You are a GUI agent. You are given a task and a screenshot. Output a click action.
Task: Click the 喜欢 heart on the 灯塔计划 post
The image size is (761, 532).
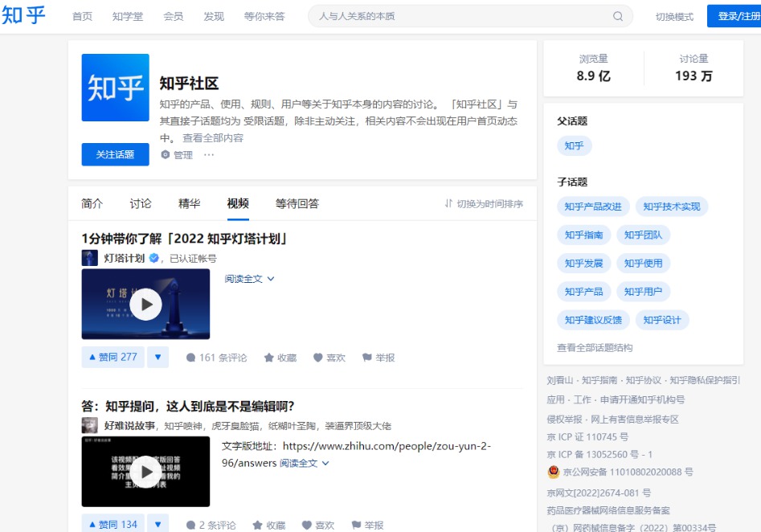318,358
